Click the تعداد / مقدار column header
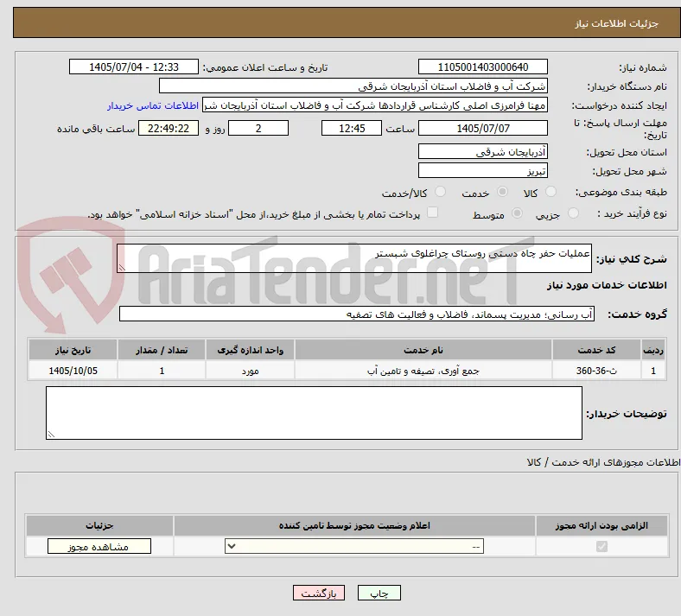The image size is (681, 616). coord(162,350)
